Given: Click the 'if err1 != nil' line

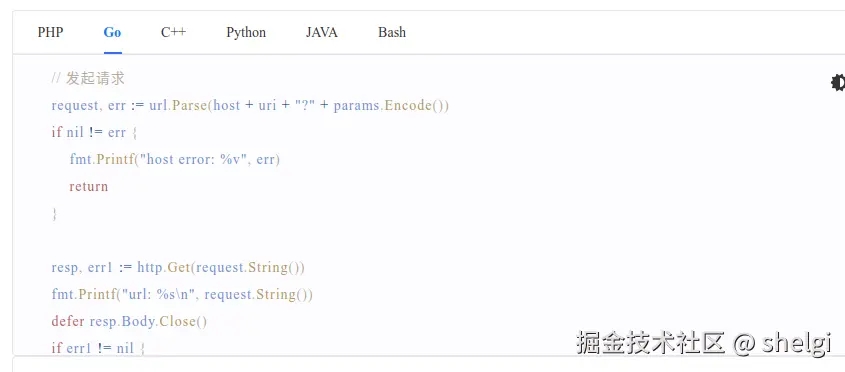Looking at the screenshot, I should pyautogui.click(x=98, y=348).
